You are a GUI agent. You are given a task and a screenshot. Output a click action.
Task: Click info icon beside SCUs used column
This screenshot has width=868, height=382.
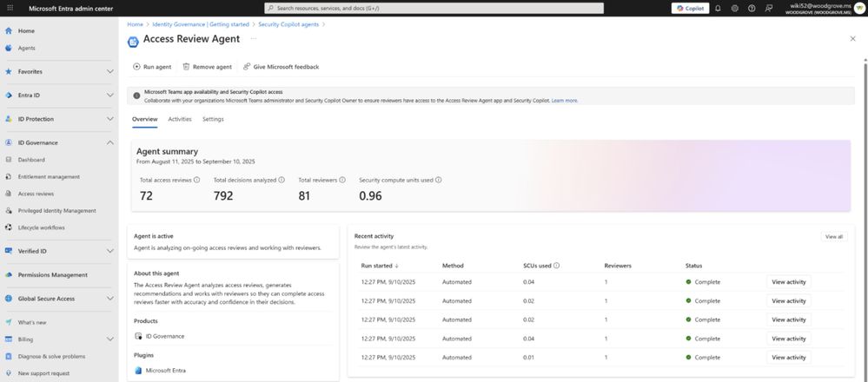(556, 266)
